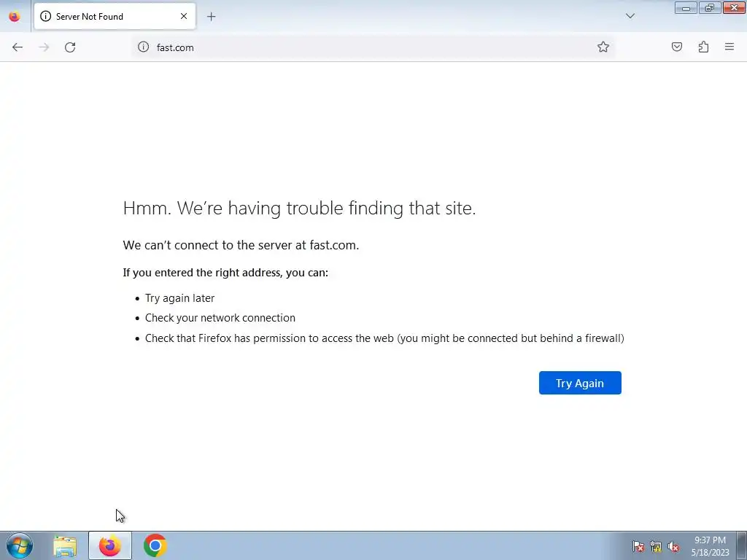The width and height of the screenshot is (747, 560).
Task: Open Windows Explorer from taskbar
Action: tap(65, 546)
